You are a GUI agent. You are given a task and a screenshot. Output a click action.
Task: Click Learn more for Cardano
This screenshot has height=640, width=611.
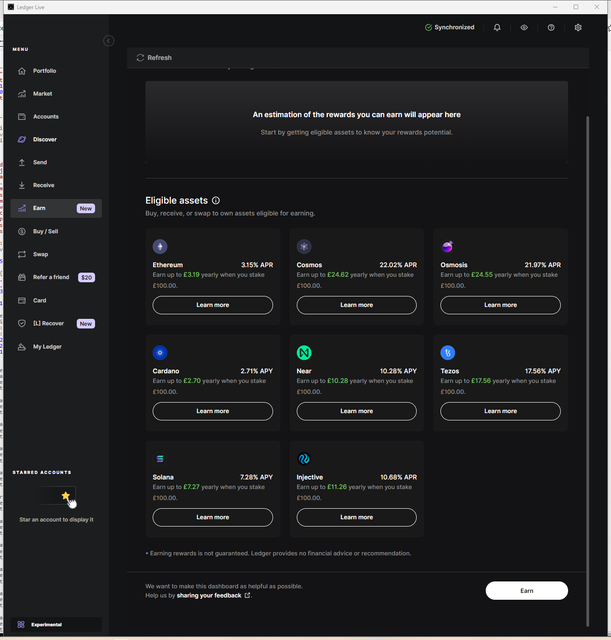[213, 411]
